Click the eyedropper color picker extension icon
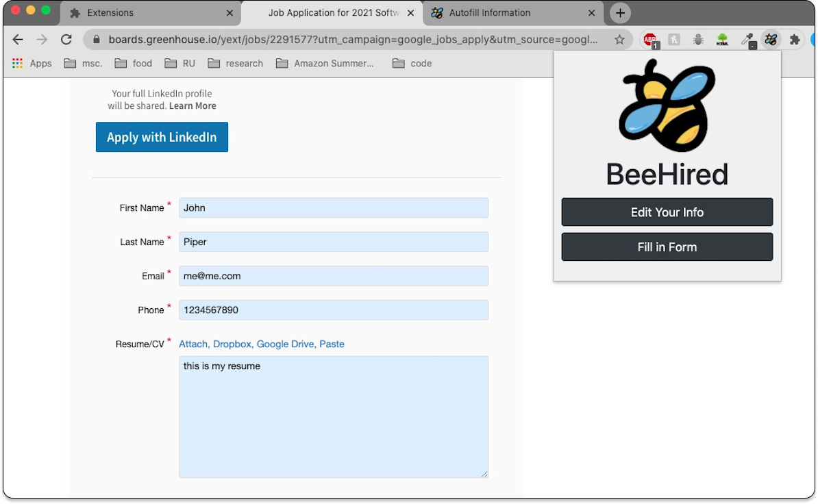Screen dimensions: 818x504 coord(747,40)
